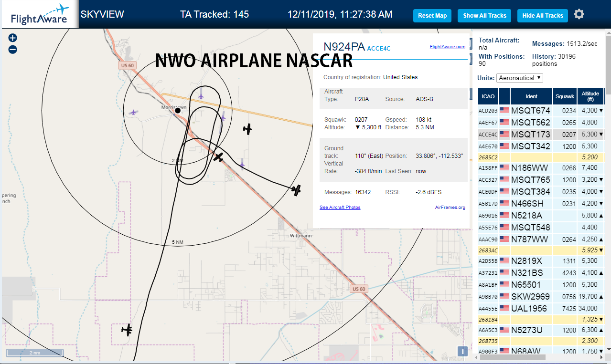Screen dimensions: 611x364
Task: Click the Wittmann map label
Action: point(301,236)
